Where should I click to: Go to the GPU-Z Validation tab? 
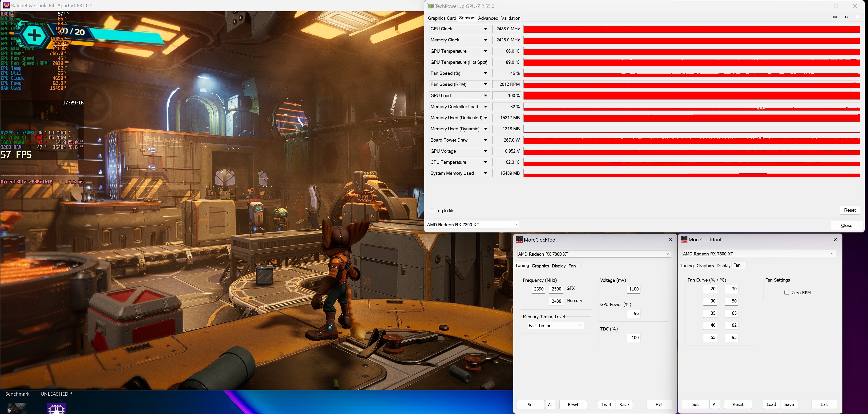click(x=510, y=18)
